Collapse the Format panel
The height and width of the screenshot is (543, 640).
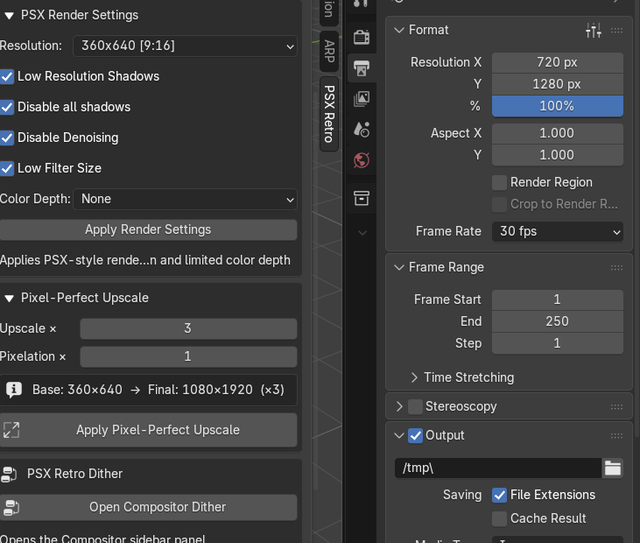point(399,30)
